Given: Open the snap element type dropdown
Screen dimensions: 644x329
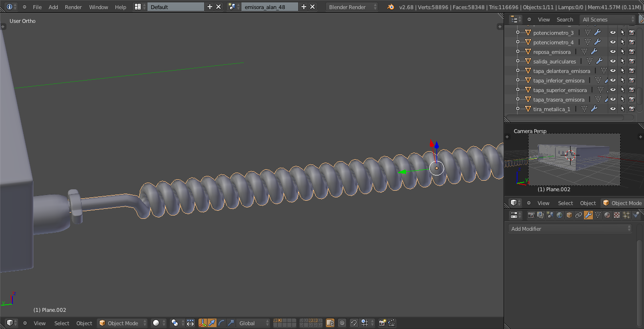Looking at the screenshot, I should (366, 323).
